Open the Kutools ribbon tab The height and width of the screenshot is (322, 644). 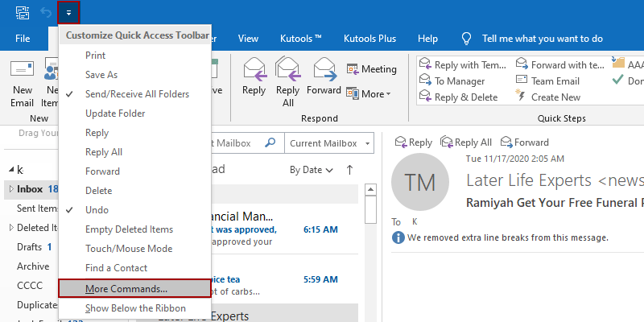300,39
